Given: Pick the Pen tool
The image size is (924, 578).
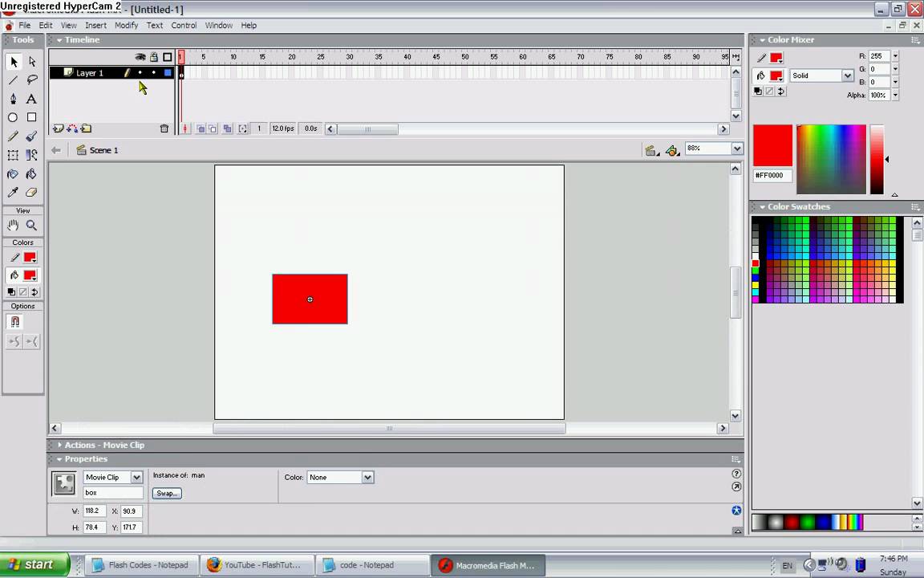Looking at the screenshot, I should click(13, 99).
